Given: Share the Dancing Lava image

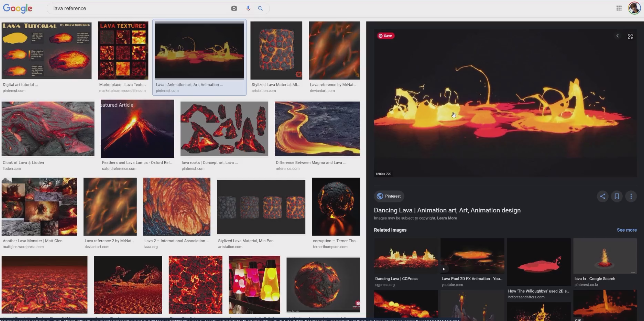Looking at the screenshot, I should tap(603, 196).
